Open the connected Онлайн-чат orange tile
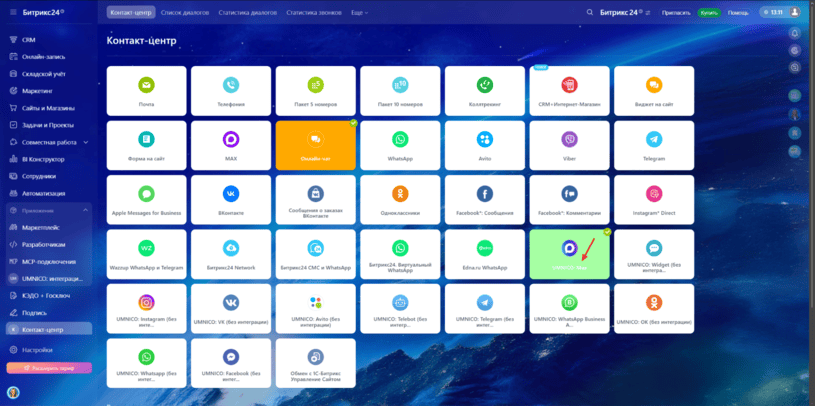Image resolution: width=815 pixels, height=406 pixels. tap(315, 145)
